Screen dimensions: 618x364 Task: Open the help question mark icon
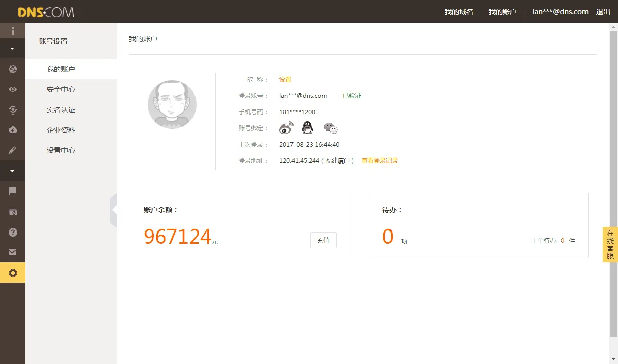(13, 232)
